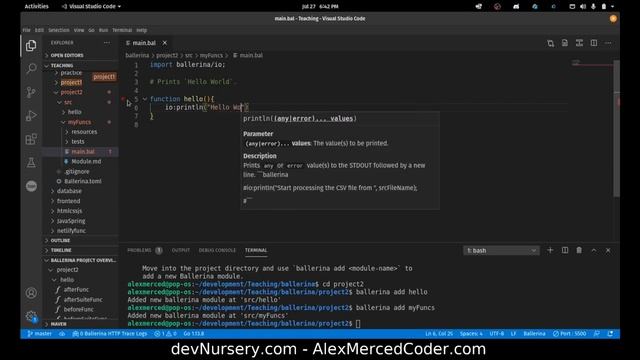Click the volume icon in system tray
640x360 pixels.
point(583,6)
